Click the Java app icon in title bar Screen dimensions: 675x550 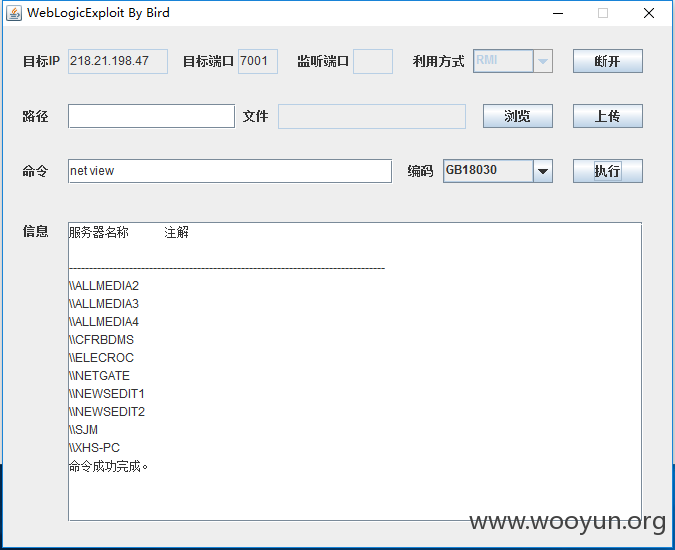click(14, 13)
